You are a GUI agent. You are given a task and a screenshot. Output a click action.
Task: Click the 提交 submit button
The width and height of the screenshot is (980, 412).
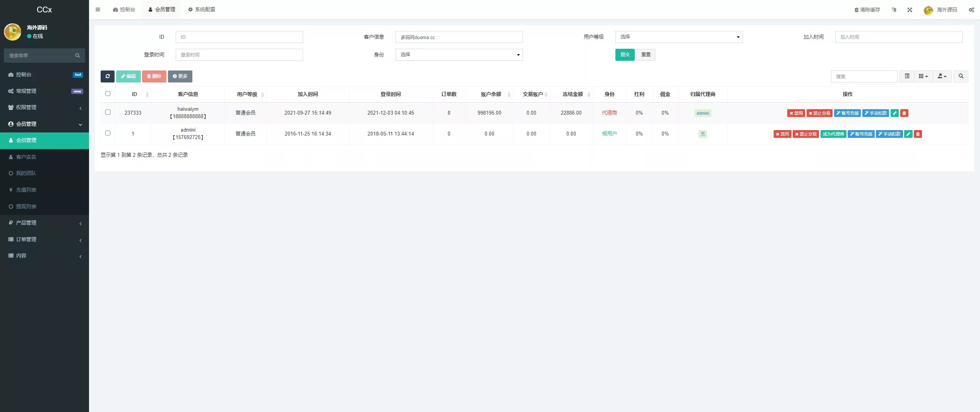pos(625,55)
